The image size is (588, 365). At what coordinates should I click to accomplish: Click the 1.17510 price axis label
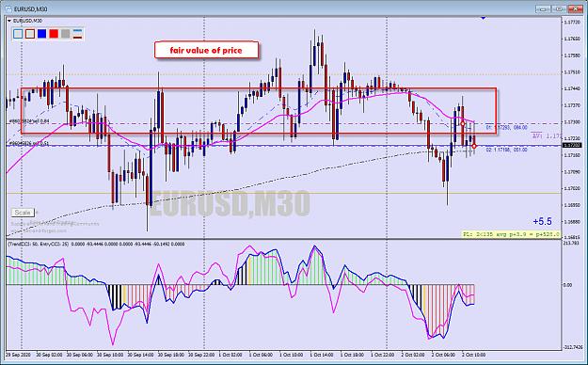pos(572,72)
